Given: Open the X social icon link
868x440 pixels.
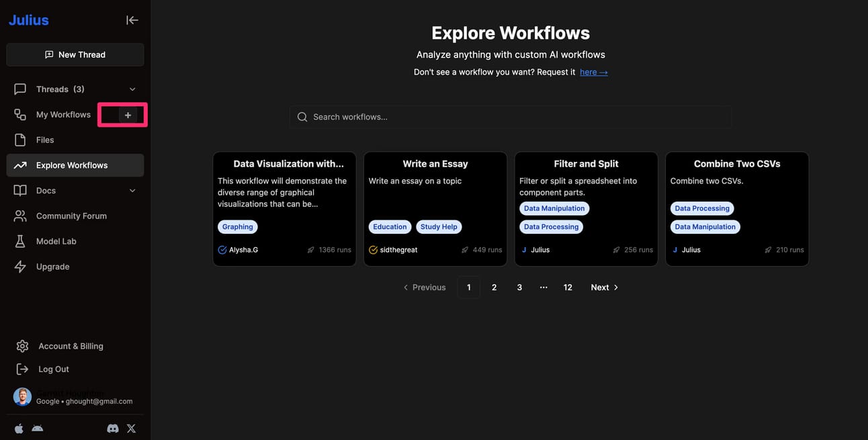Looking at the screenshot, I should 131,429.
